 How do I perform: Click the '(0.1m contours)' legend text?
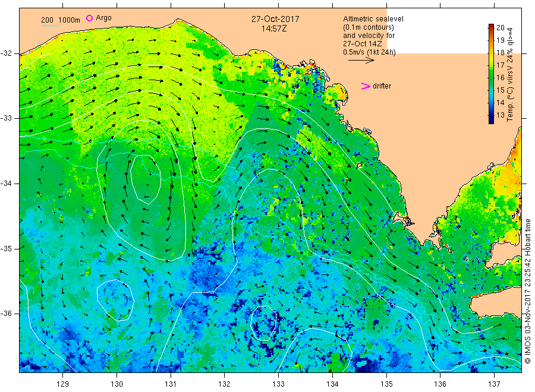[x=369, y=27]
